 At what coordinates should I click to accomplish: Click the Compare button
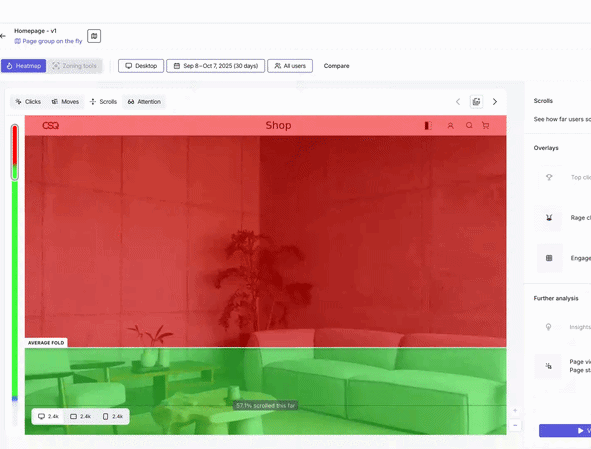(336, 66)
